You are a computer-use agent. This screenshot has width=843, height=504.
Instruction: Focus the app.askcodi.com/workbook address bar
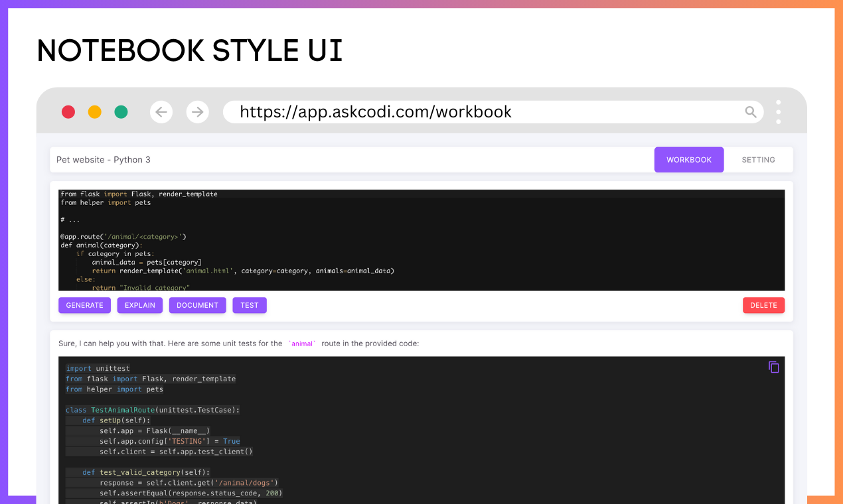[465, 112]
